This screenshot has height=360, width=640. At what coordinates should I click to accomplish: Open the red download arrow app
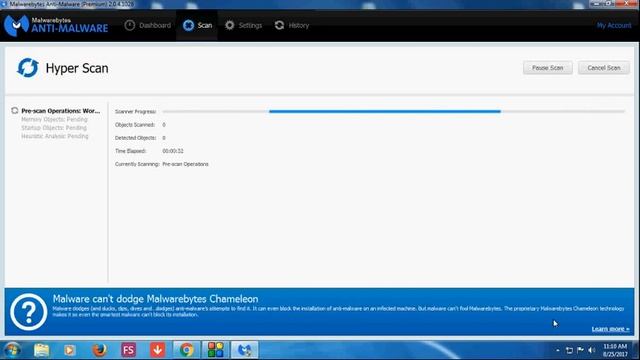158,350
